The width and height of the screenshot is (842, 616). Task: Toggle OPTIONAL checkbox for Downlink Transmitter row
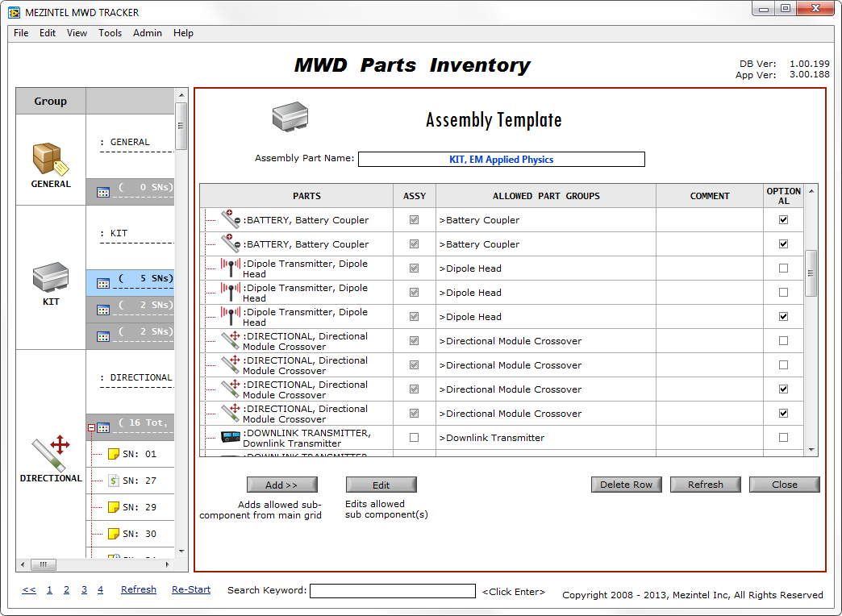click(783, 437)
